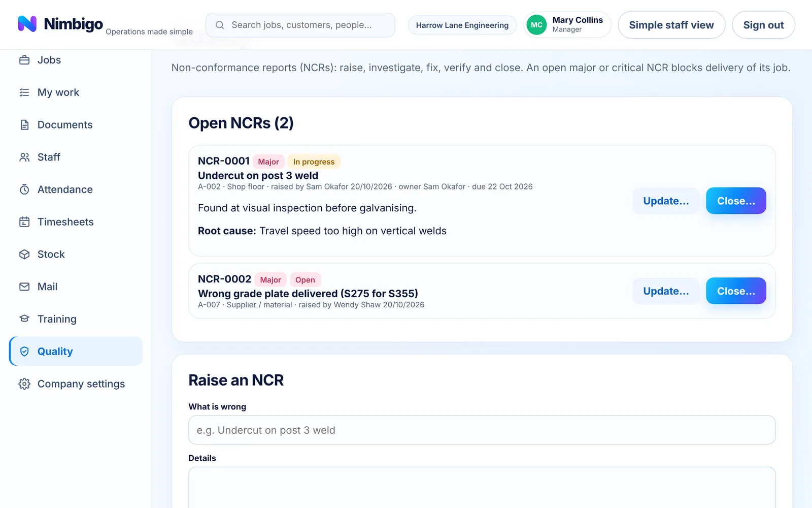Open the Jobs section
Screen dimensions: 812x508
click(x=76, y=60)
